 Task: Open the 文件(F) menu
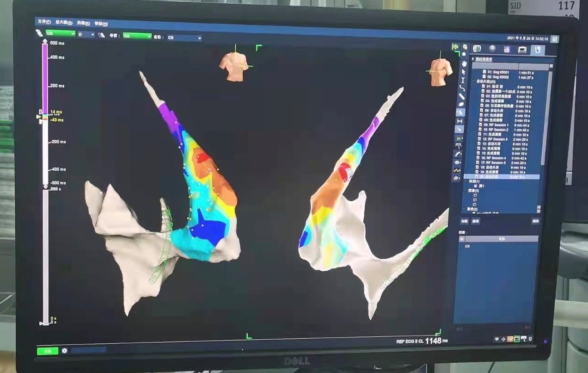44,22
